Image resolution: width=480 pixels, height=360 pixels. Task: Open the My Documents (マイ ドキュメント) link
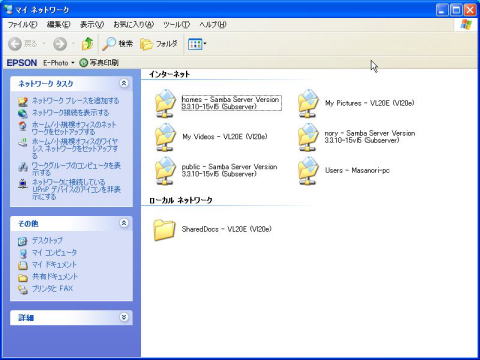pos(54,265)
